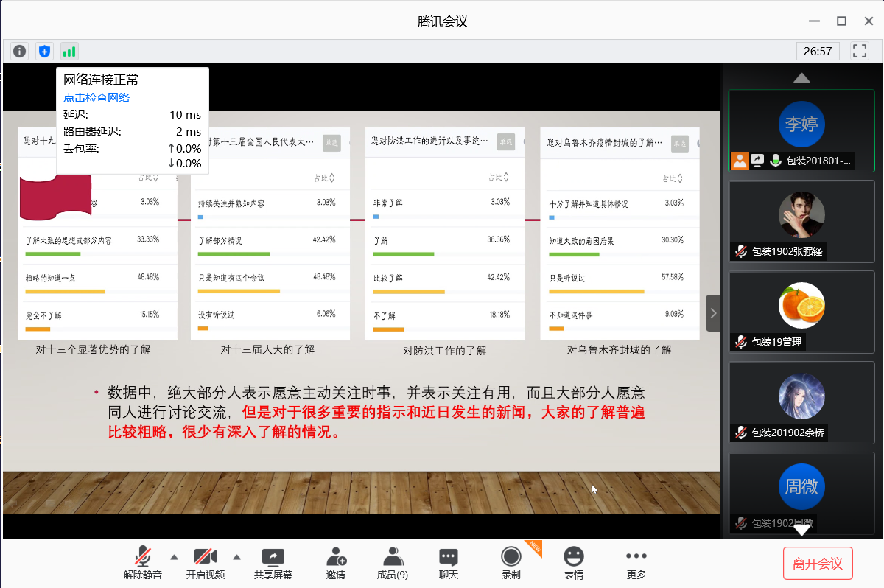Click Leave Meeting (离开会议) button
Image resolution: width=884 pixels, height=588 pixels.
(x=817, y=564)
